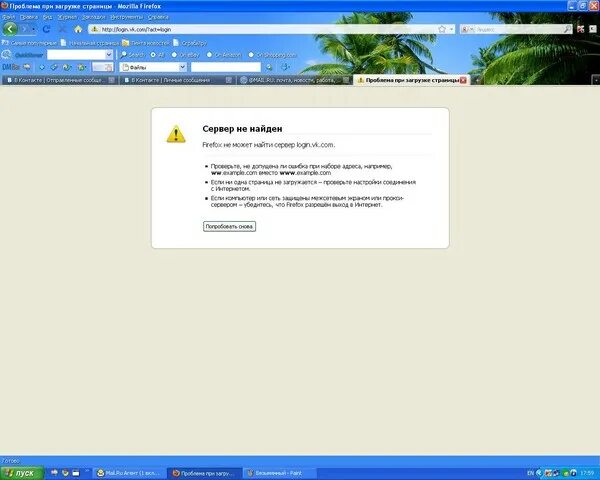Image resolution: width=600 pixels, height=480 pixels.
Task: Click the white square icon at toolbar end
Action: tap(593, 29)
